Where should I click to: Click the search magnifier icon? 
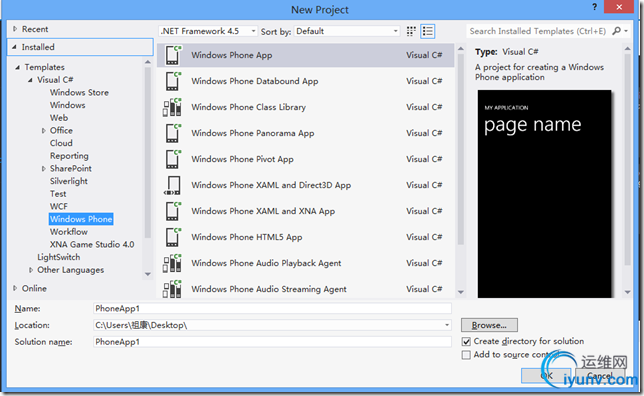(x=616, y=31)
